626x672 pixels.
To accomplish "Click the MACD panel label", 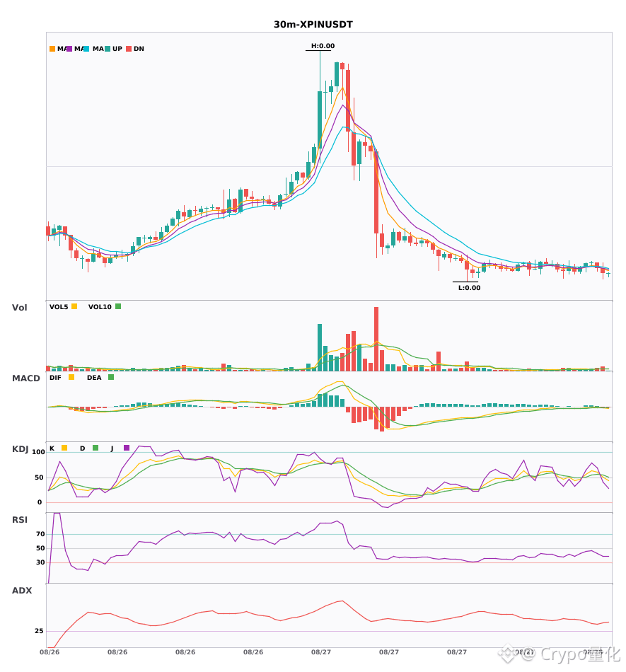I will pyautogui.click(x=25, y=378).
